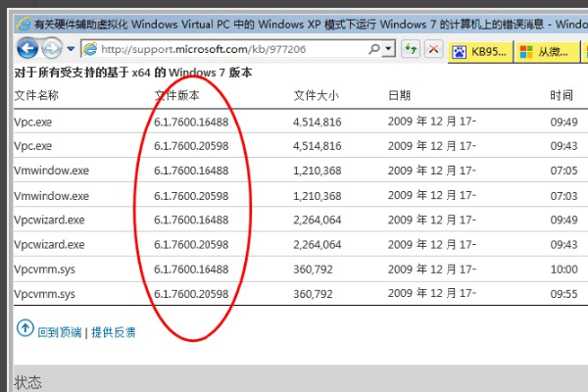Click the 回到顶端 link

coord(60,332)
